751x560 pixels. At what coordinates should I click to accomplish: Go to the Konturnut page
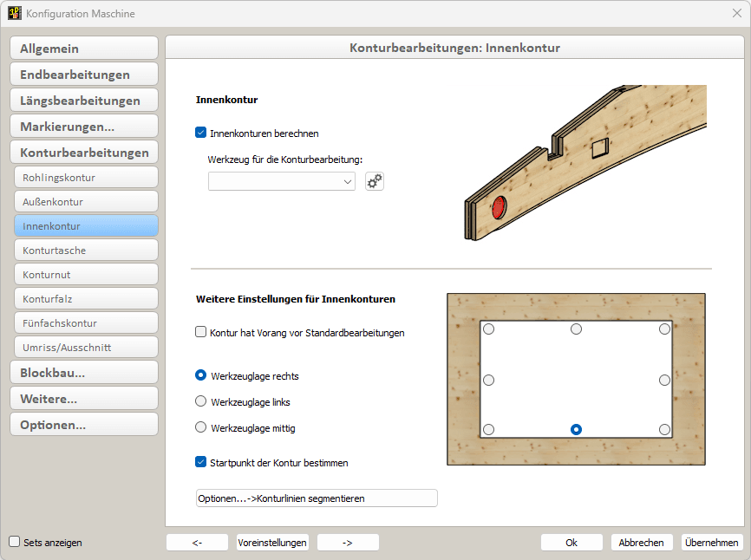(86, 274)
